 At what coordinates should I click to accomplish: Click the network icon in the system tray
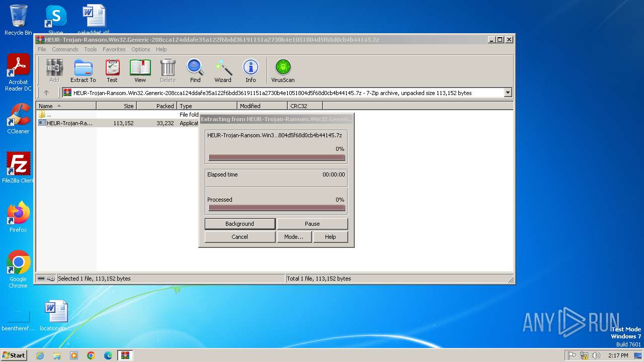click(584, 355)
